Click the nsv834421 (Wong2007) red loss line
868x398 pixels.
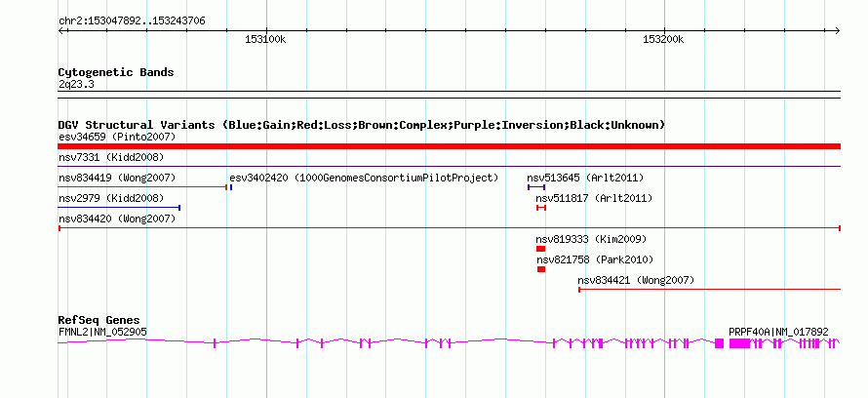point(710,289)
